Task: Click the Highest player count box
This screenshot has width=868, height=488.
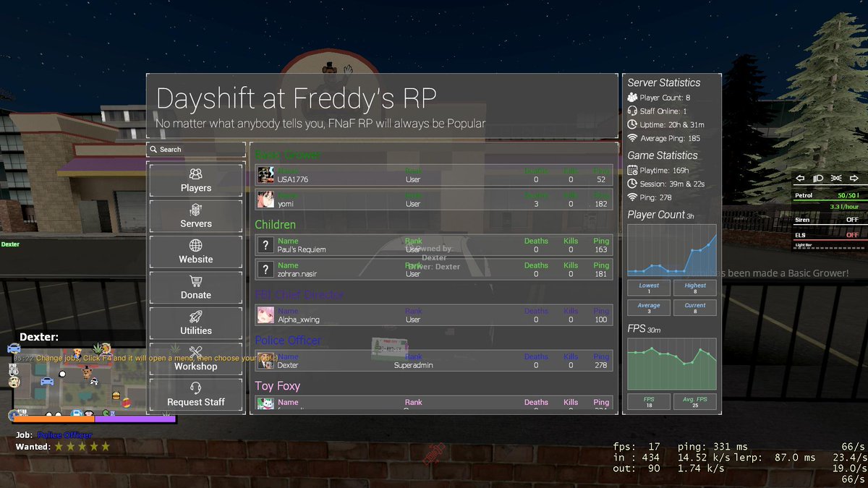Action: [695, 288]
